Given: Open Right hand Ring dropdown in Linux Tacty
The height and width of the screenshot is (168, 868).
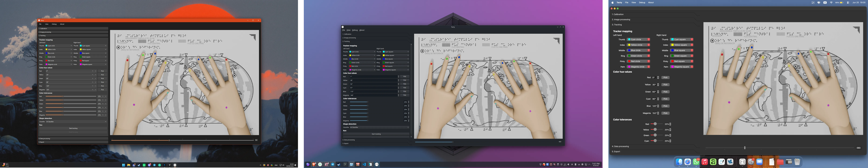Looking at the screenshot, I should coord(396,63).
